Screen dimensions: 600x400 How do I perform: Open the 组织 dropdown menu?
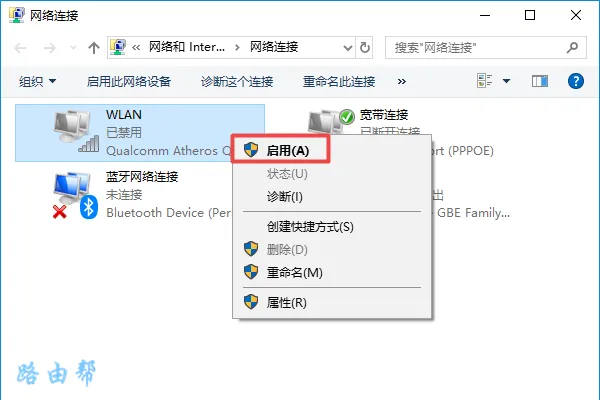38,81
